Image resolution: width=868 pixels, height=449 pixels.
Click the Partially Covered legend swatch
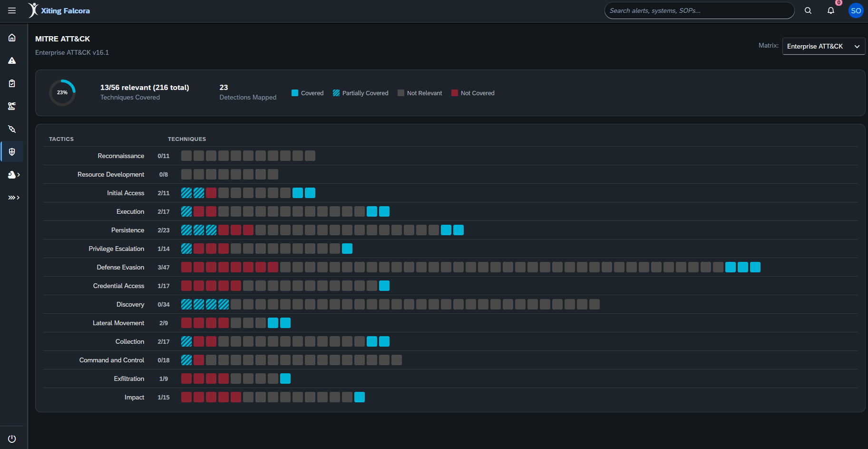pos(336,93)
